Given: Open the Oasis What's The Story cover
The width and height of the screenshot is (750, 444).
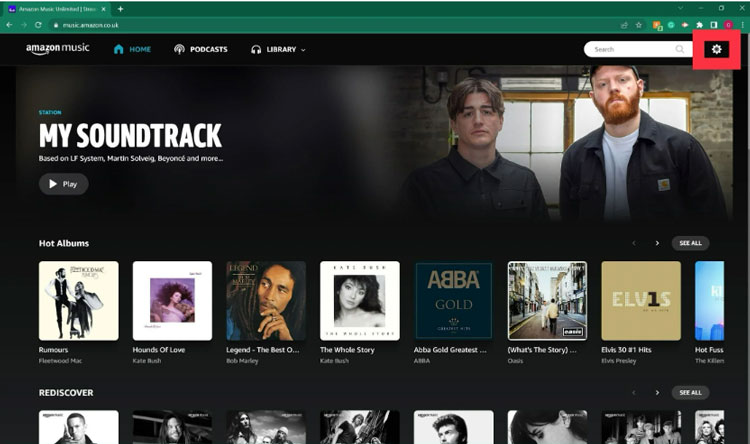Looking at the screenshot, I should pyautogui.click(x=547, y=300).
